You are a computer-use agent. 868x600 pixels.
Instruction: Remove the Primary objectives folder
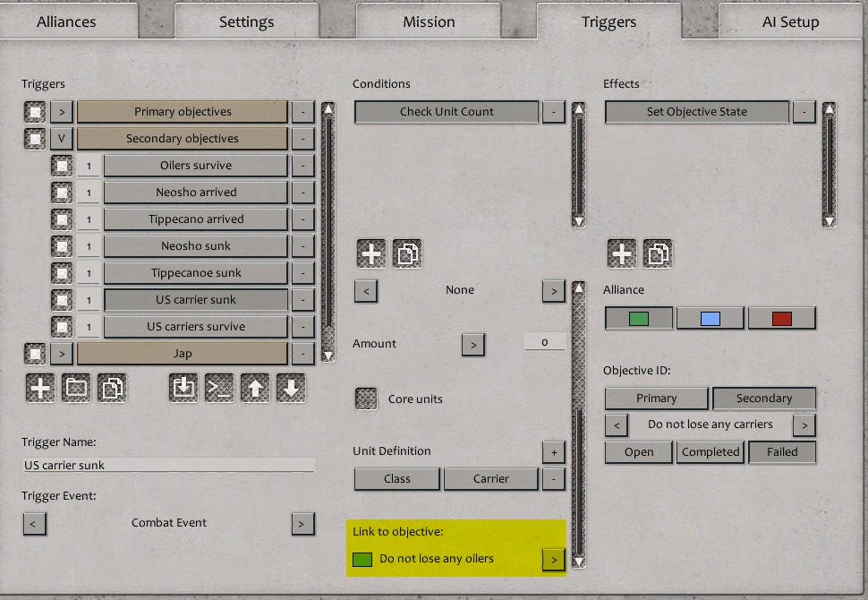302,112
